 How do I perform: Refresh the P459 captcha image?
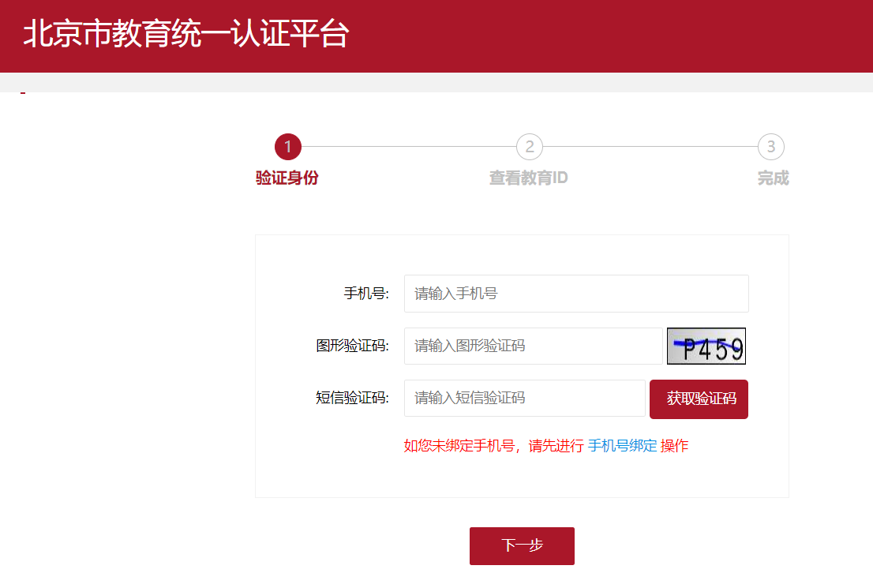tap(706, 346)
